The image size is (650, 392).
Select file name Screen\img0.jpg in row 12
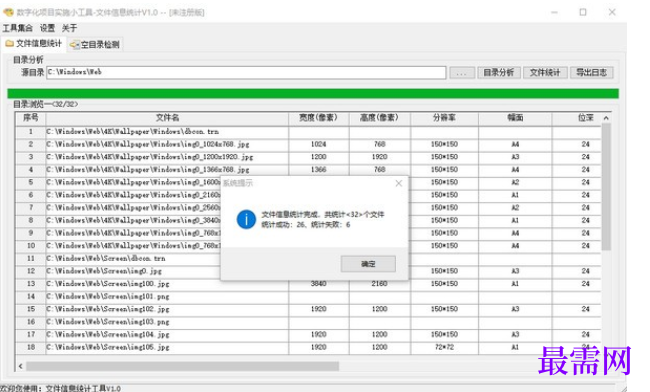coord(104,271)
